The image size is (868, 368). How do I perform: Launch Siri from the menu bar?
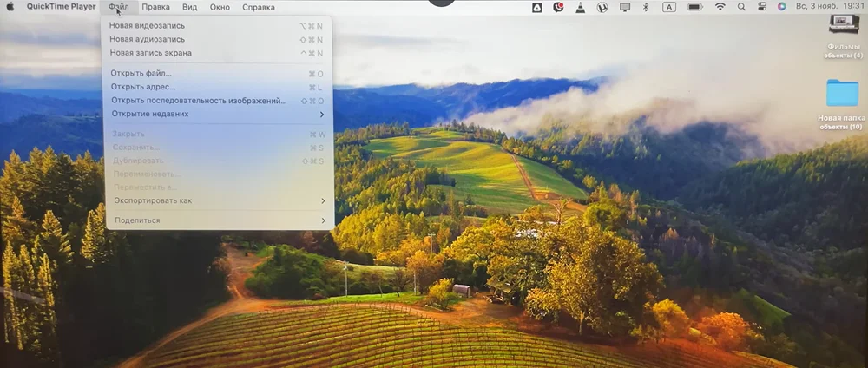(x=782, y=7)
